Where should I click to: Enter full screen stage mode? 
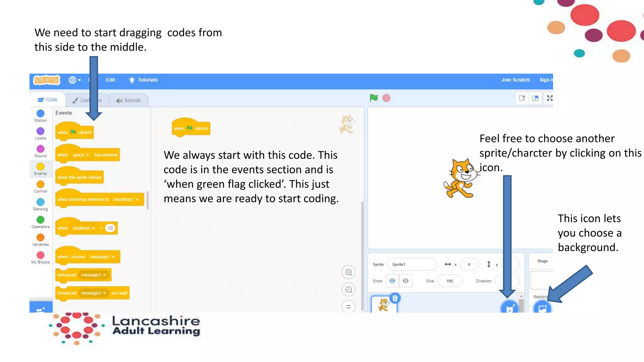coord(550,98)
